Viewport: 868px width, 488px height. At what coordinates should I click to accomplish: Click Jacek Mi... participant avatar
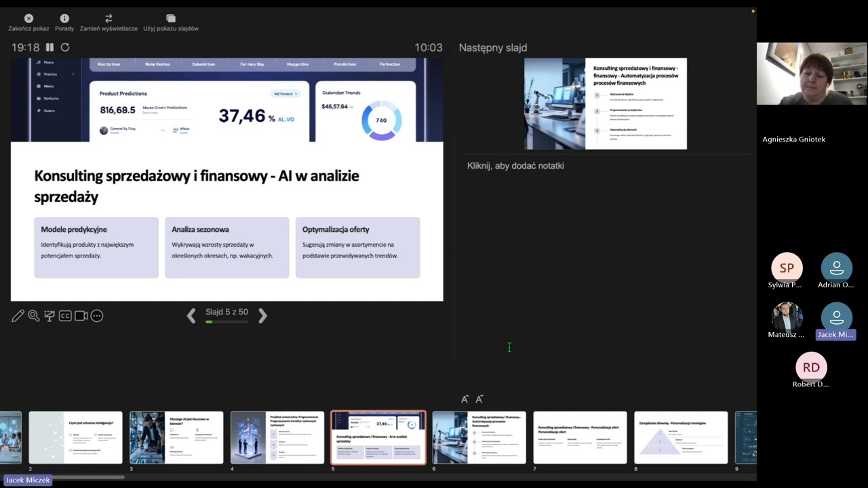836,317
